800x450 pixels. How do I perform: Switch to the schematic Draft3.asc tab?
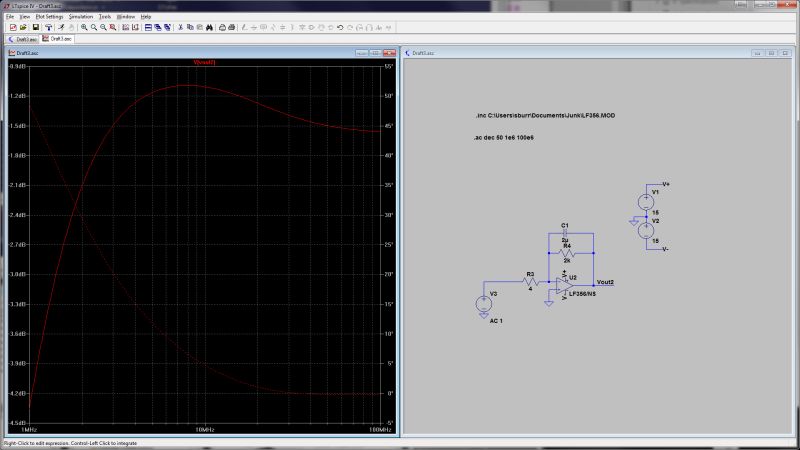[22, 39]
